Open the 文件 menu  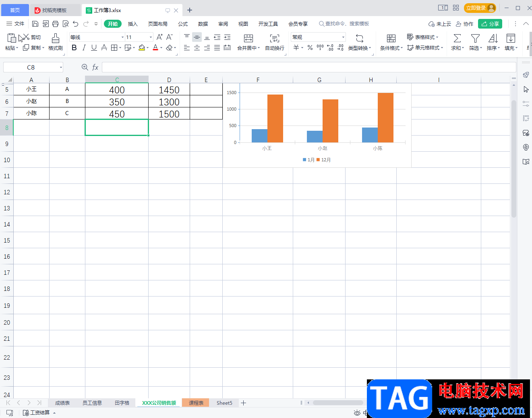[x=15, y=24]
